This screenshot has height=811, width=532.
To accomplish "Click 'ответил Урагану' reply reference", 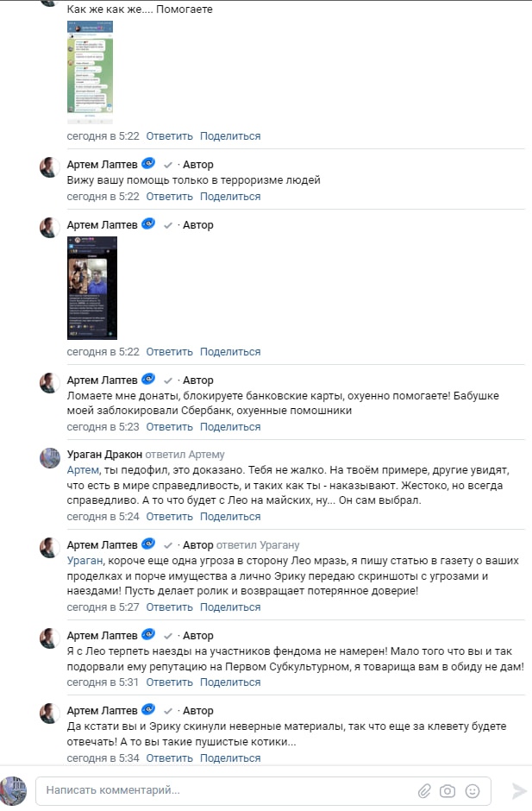I will pyautogui.click(x=258, y=545).
